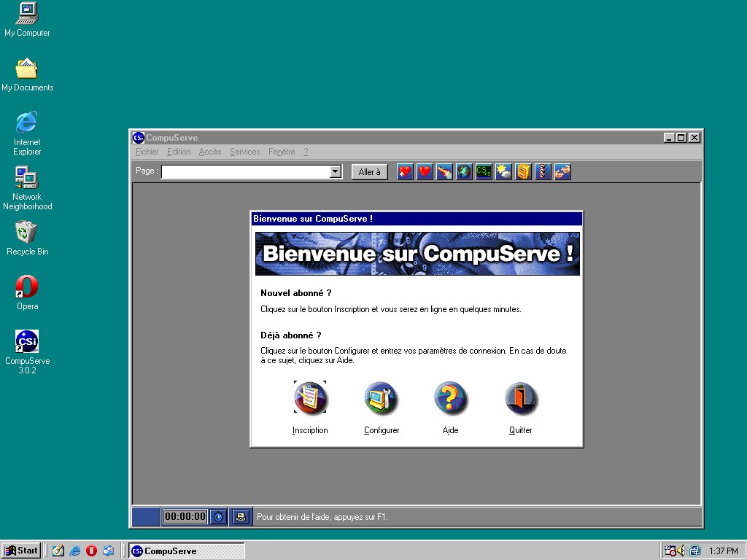
Task: Click the Aller à button
Action: (370, 172)
